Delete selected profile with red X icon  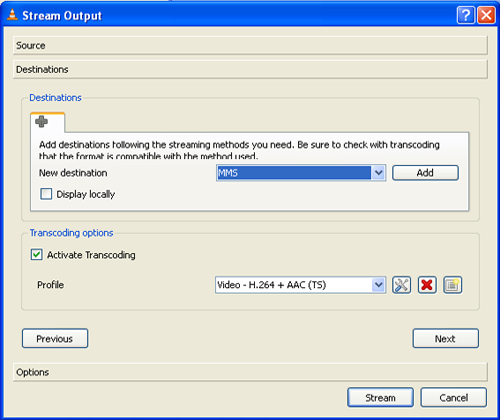(x=427, y=285)
